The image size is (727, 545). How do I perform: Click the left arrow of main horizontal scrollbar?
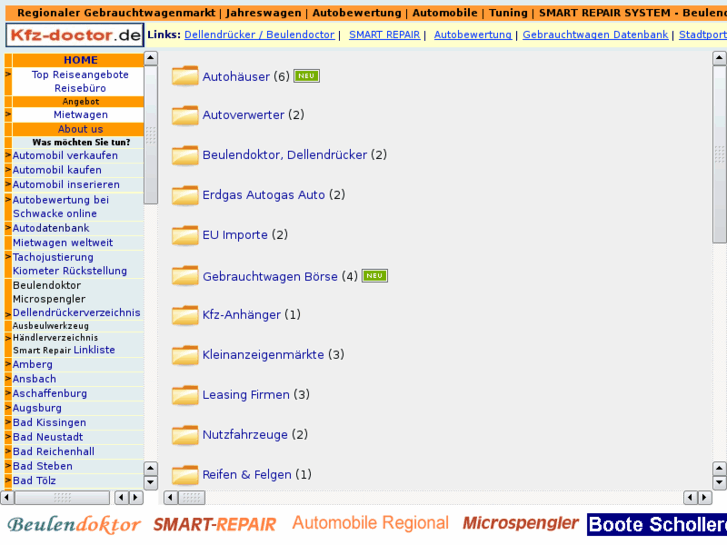[x=171, y=498]
